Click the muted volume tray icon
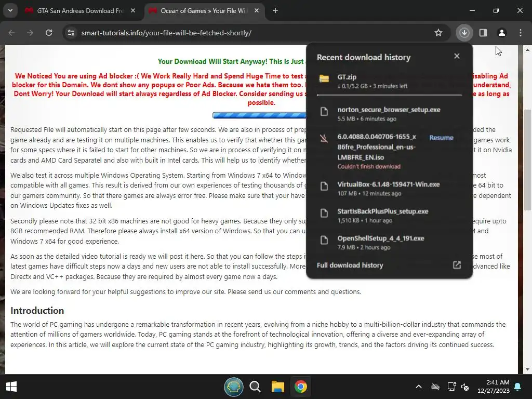532x399 pixels. (x=465, y=387)
